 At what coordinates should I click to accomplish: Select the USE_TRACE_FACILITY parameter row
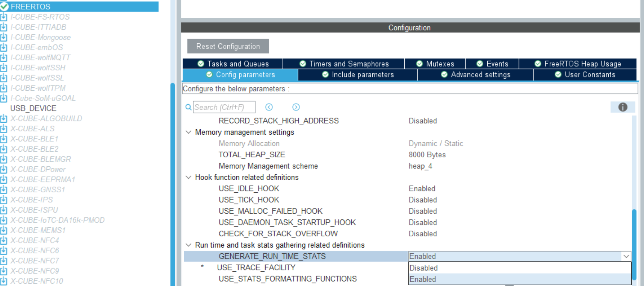[256, 268]
